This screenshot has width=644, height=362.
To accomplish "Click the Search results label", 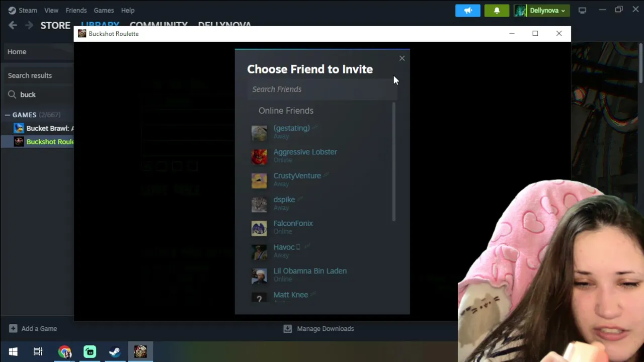I will click(30, 75).
